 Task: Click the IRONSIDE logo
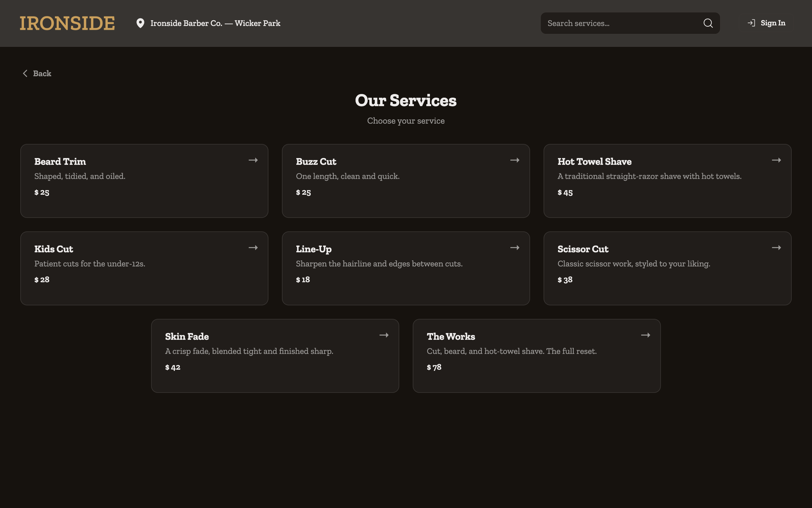click(x=67, y=23)
